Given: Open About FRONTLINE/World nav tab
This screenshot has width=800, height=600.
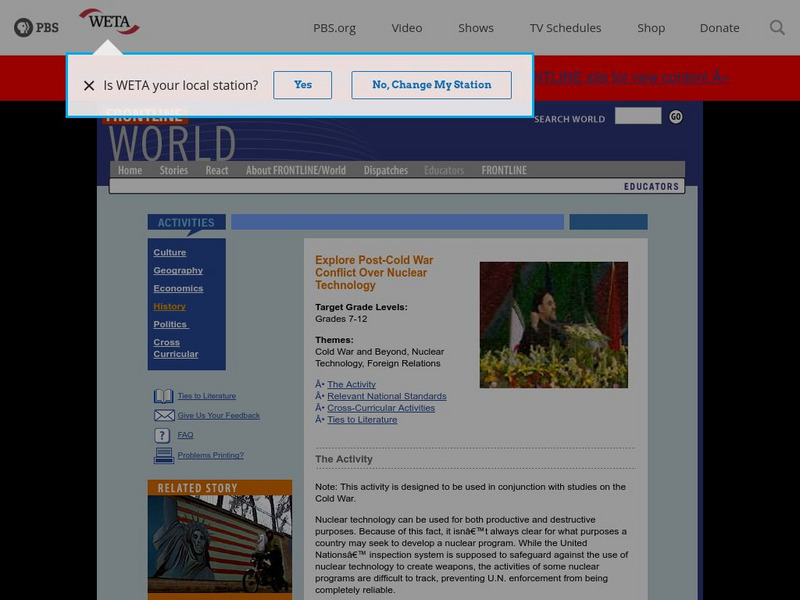Looking at the screenshot, I should click(x=296, y=170).
